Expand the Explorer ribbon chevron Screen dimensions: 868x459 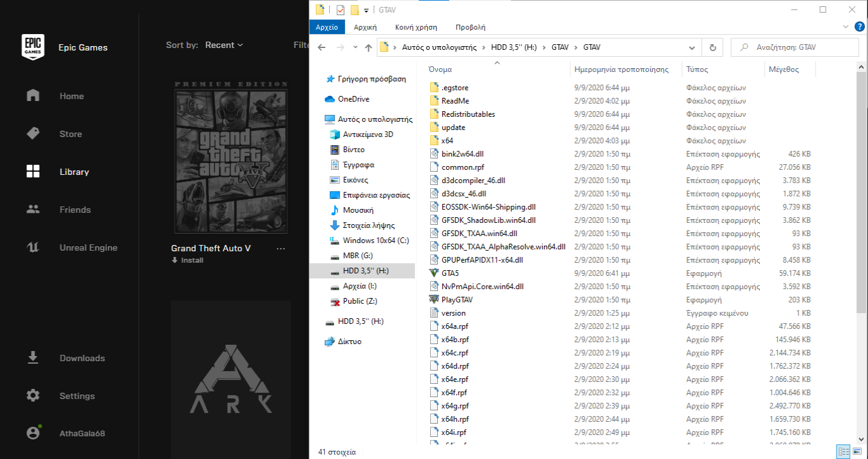(x=846, y=27)
